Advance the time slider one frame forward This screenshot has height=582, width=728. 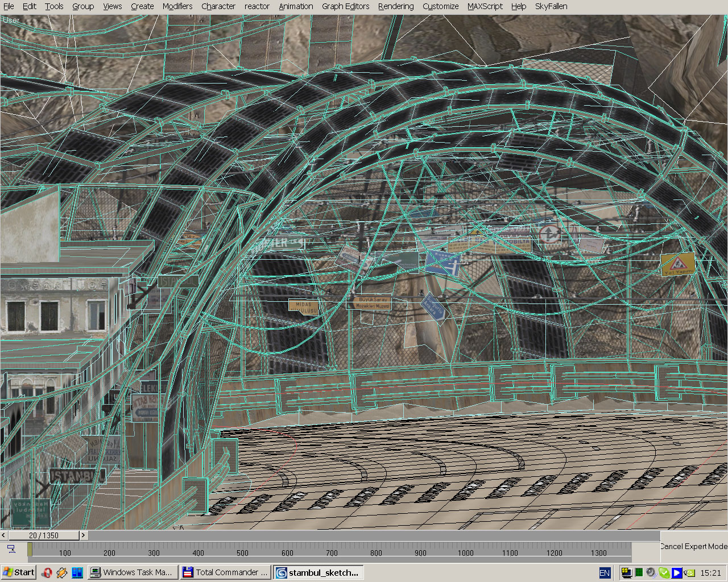[83, 535]
